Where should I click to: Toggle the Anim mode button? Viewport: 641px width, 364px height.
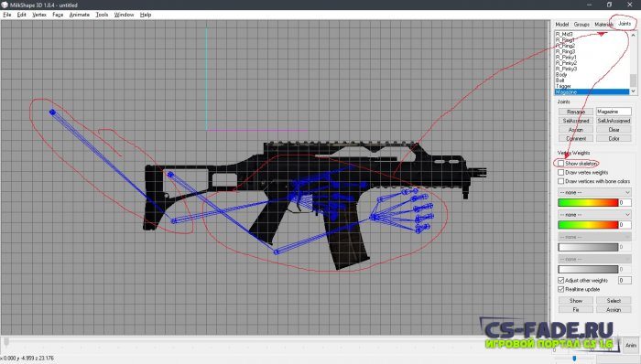coord(631,345)
